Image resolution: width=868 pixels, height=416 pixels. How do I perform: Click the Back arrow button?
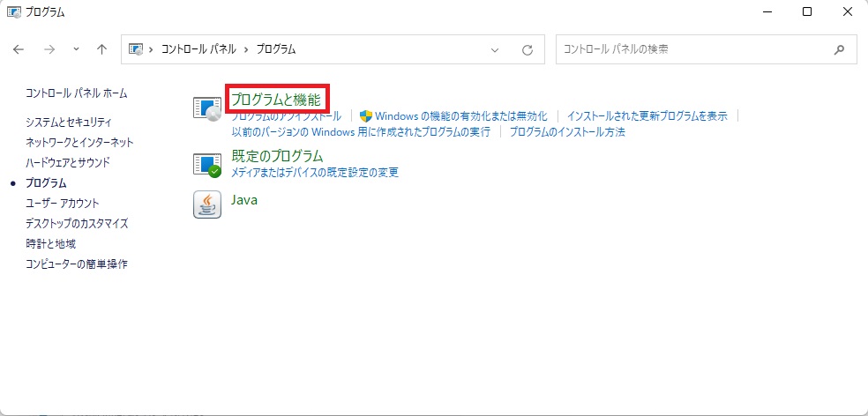point(19,49)
